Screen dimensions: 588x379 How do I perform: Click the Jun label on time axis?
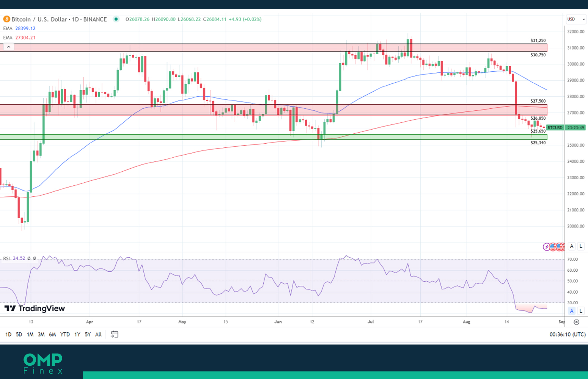tap(278, 322)
